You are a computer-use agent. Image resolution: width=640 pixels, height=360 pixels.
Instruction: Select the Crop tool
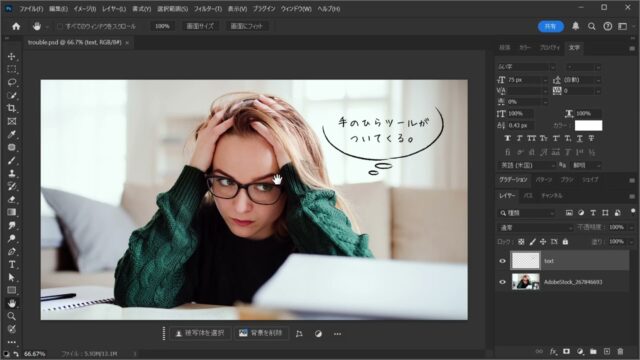coord(12,108)
